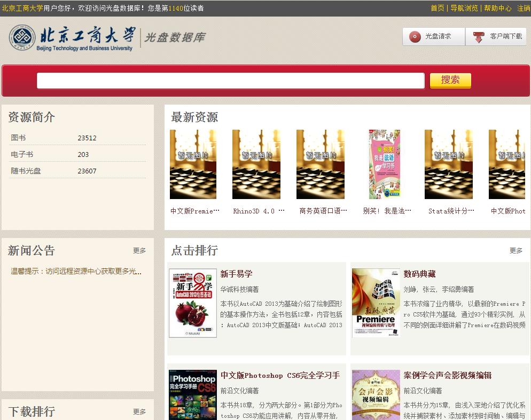Screen dimensions: 531x420
Task: Open the 数码典藏 Premiere book cover
Action: tap(376, 303)
